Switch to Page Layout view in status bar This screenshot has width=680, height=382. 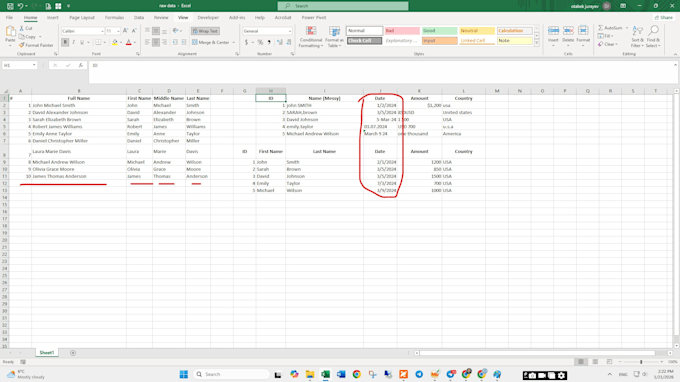[595, 362]
